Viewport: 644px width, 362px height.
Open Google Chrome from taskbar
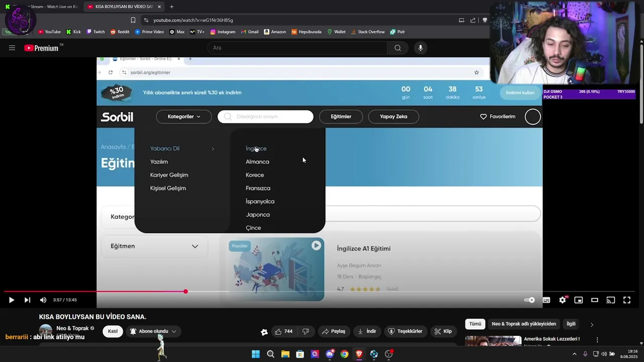tap(344, 354)
